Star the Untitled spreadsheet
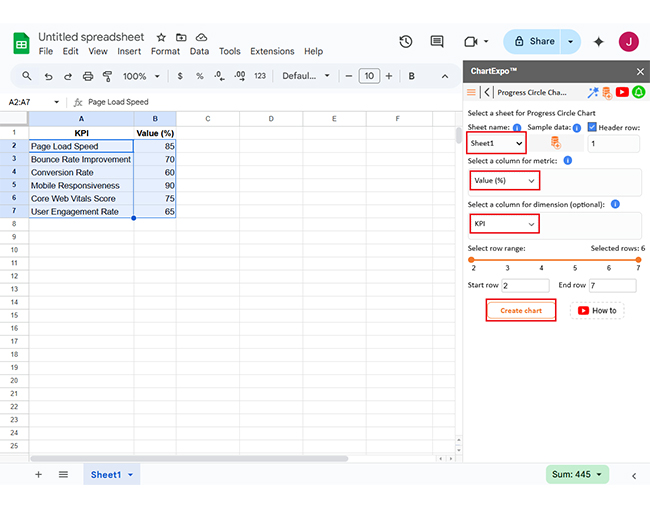This screenshot has width=650, height=508. [x=162, y=37]
